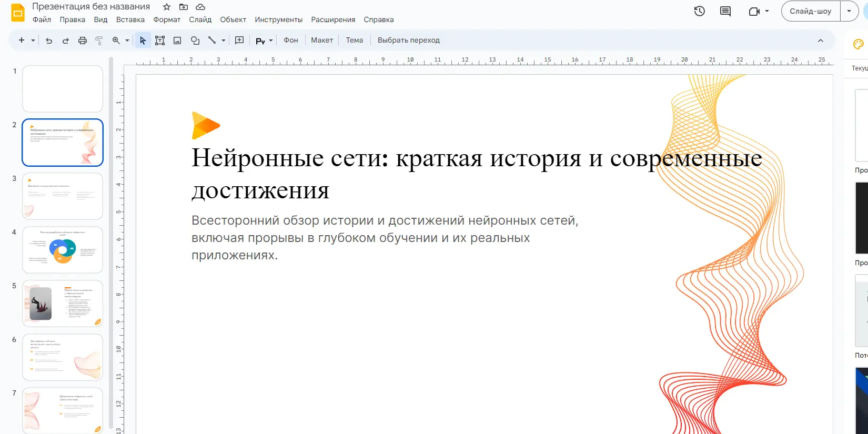Click the Фон button
Image resolution: width=868 pixels, height=434 pixels.
pyautogui.click(x=290, y=41)
